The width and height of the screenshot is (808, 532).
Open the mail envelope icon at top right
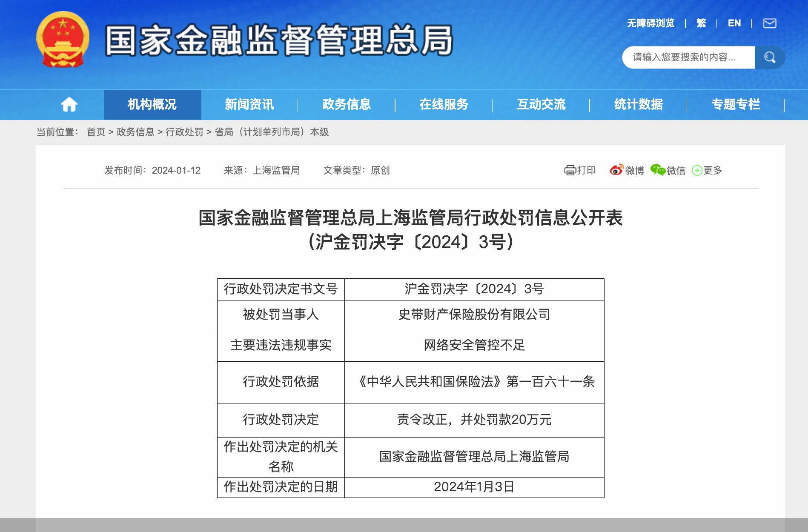click(x=770, y=23)
